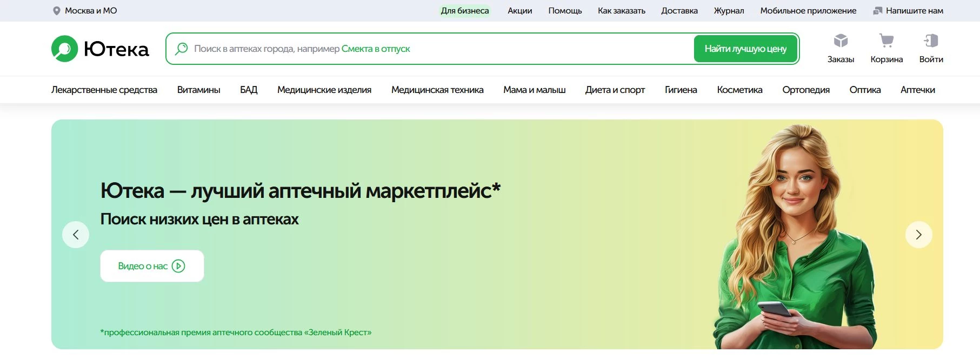980x359 pixels.
Task: Open Оптика category
Action: click(865, 90)
